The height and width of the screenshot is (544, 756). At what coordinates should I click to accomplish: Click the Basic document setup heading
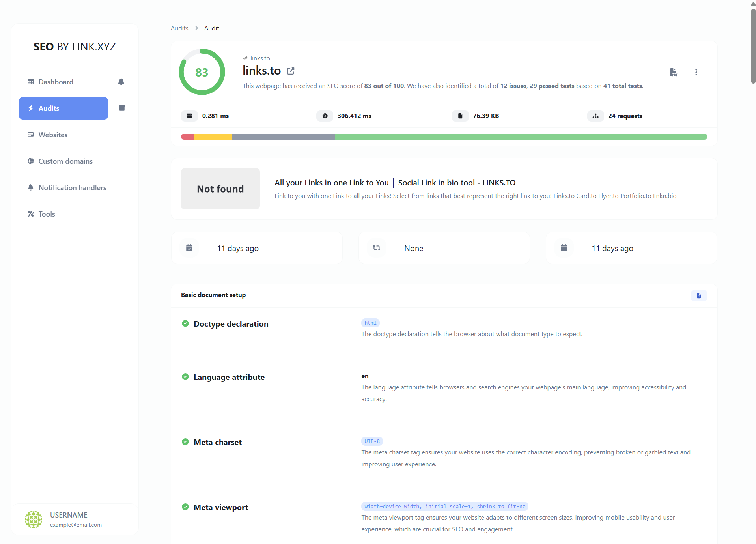(x=213, y=295)
